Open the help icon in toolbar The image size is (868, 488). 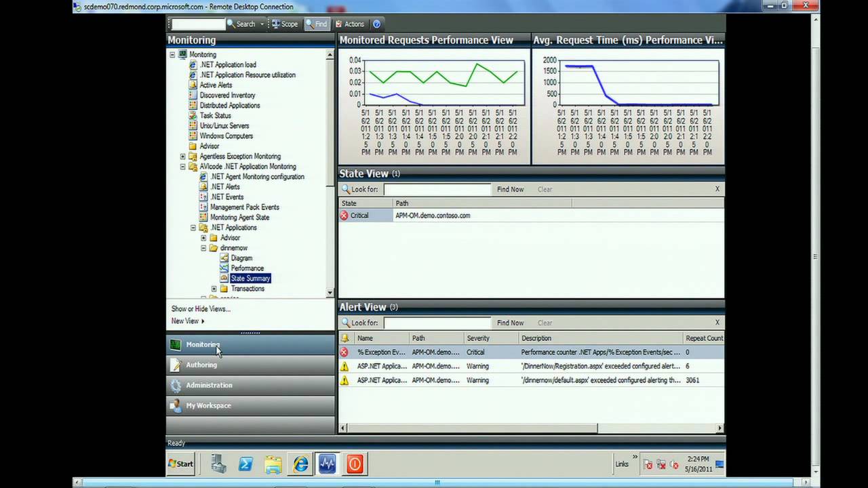[377, 24]
